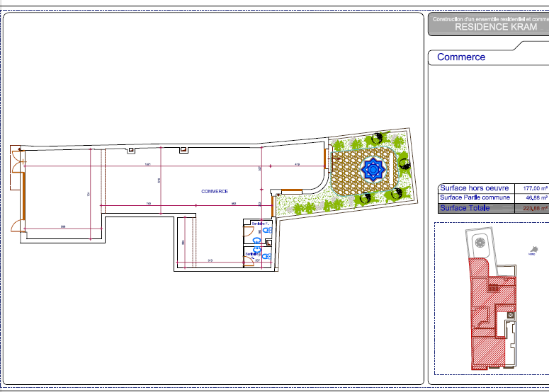The height and width of the screenshot is (392, 549).
Task: Select the highlighted Surface Totale label
Action: (465, 208)
